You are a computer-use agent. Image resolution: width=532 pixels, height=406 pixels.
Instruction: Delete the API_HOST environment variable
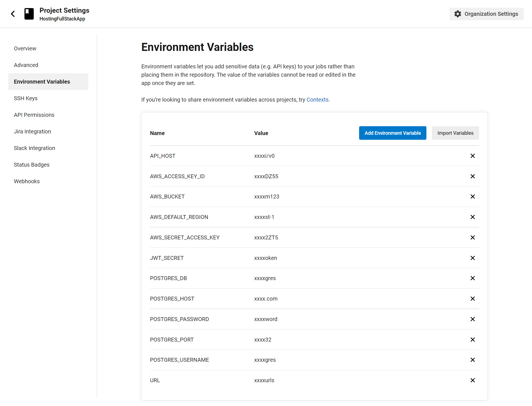472,156
